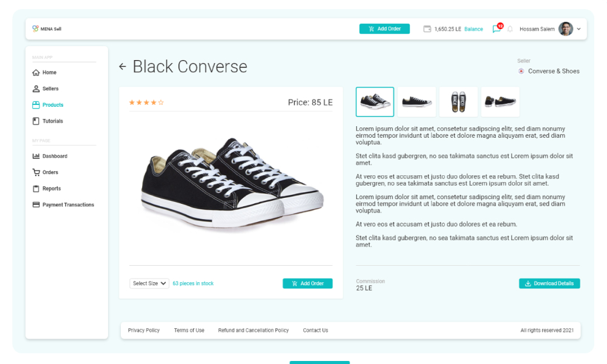
Task: Open the Privacy Policy link
Action: click(x=144, y=331)
